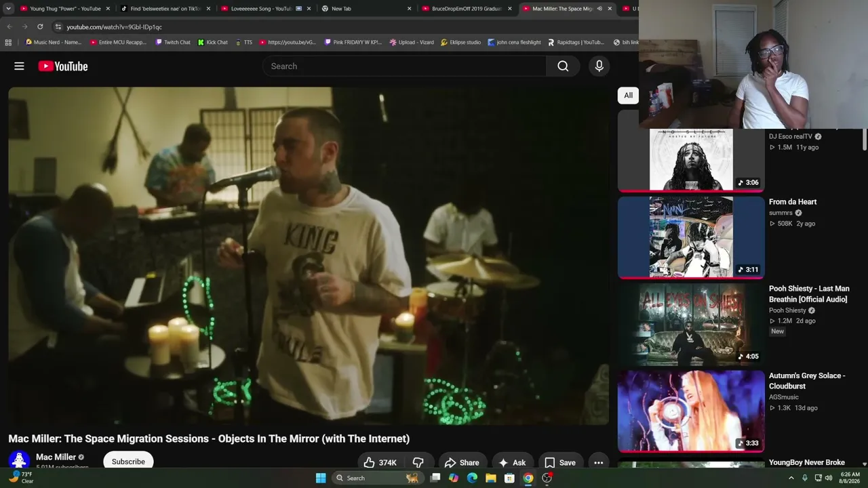Start voice search with the microphone
Viewport: 868px width, 488px height.
(x=599, y=66)
